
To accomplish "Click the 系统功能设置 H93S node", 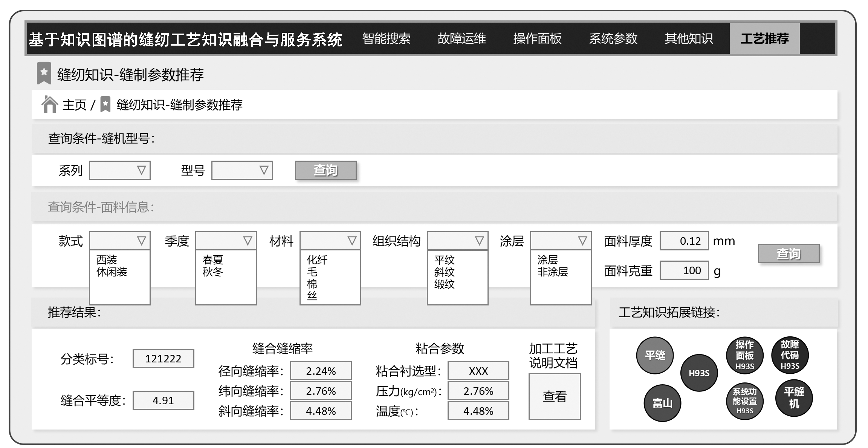I will tap(744, 401).
